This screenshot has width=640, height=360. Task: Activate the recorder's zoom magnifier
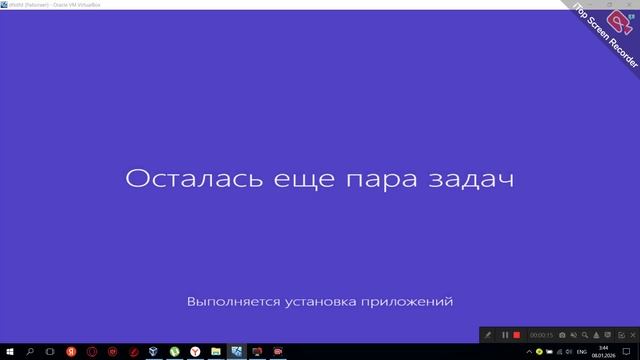[585, 335]
